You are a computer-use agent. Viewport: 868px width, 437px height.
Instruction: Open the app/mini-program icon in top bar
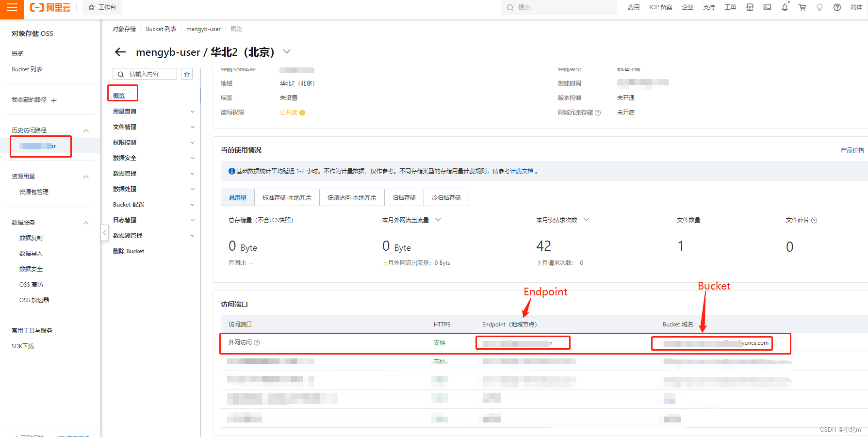pos(750,7)
